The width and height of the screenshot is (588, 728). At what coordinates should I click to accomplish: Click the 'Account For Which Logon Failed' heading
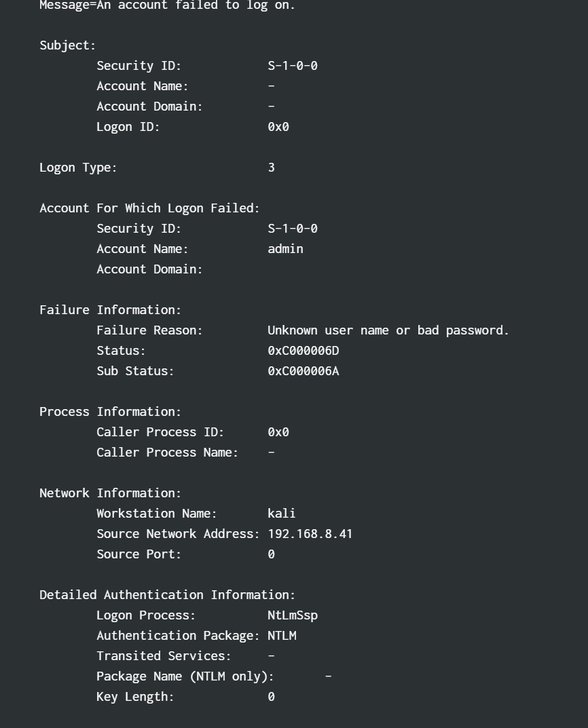[149, 208]
